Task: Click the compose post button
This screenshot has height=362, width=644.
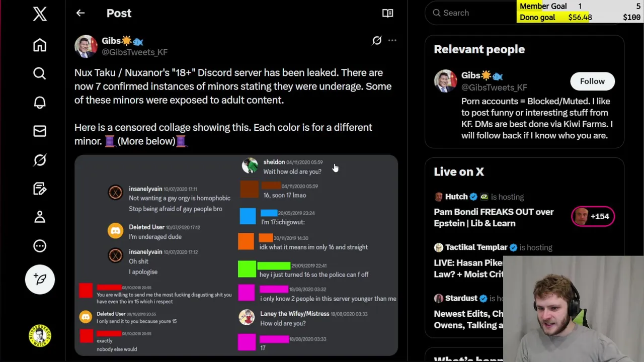Action: 40,279
